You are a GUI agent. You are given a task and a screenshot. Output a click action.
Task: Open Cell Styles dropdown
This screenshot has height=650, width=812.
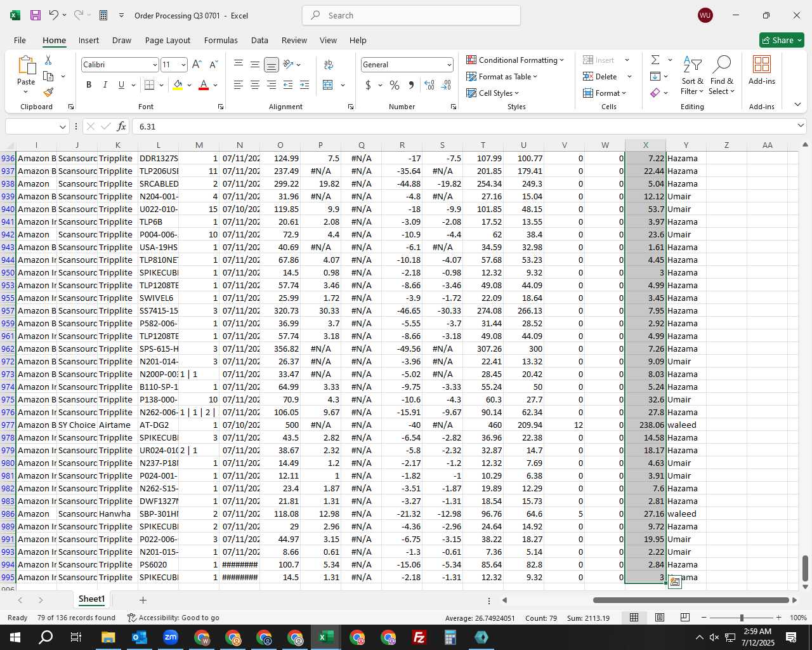tap(493, 93)
